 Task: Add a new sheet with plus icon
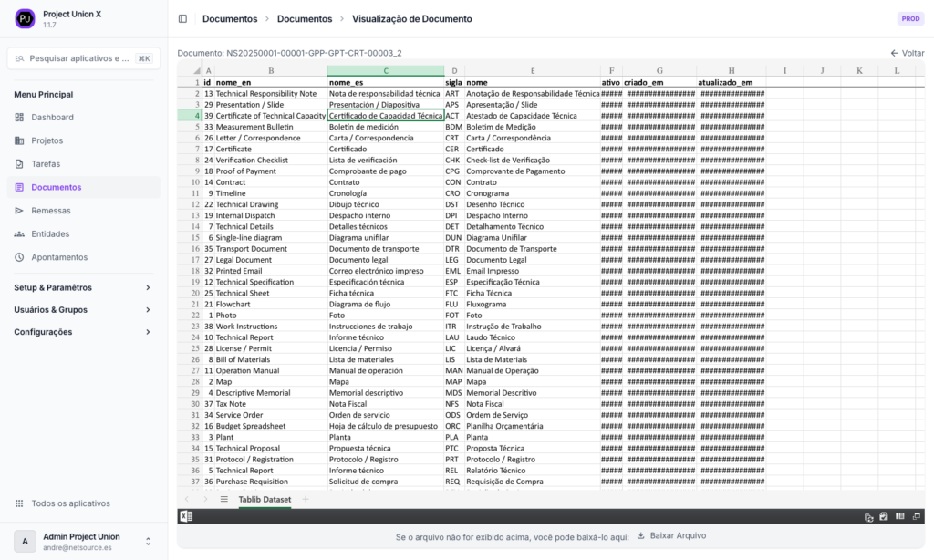(x=306, y=499)
